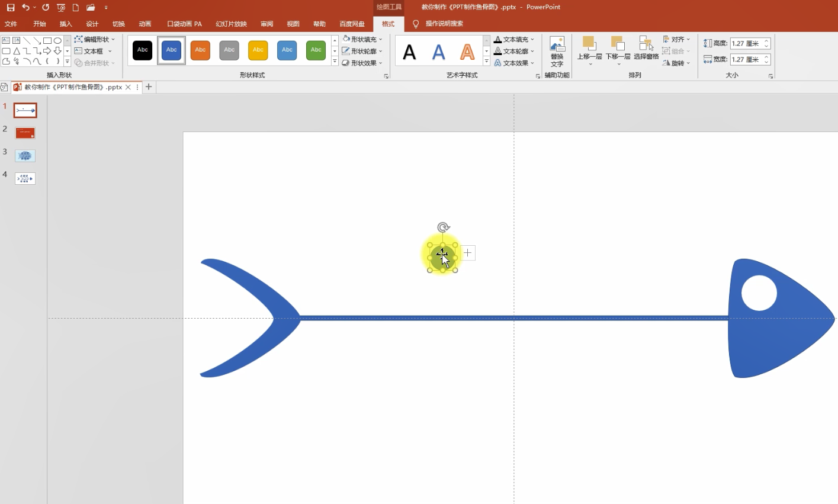Open the Customize Quick Access Toolbar dropdown
The image size is (838, 504).
[x=106, y=8]
